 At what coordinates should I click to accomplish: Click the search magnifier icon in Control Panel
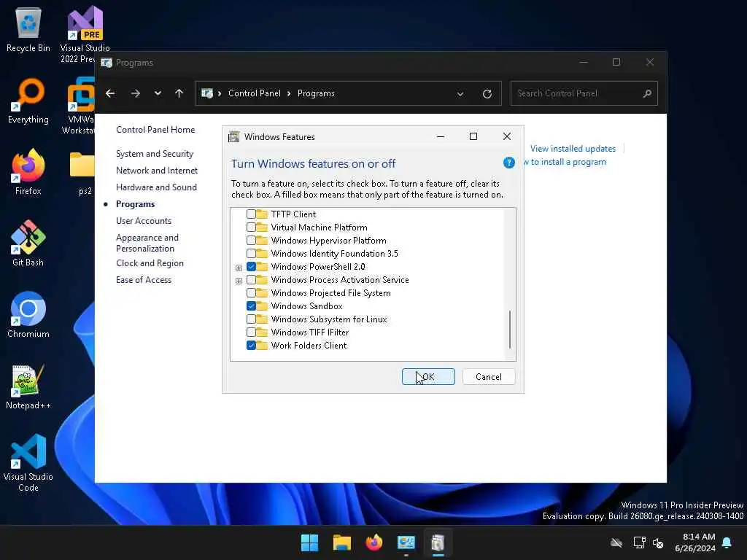click(647, 93)
